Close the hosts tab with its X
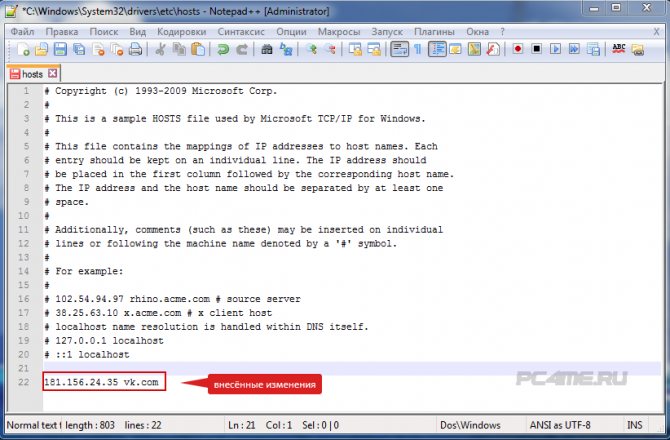 [x=53, y=73]
